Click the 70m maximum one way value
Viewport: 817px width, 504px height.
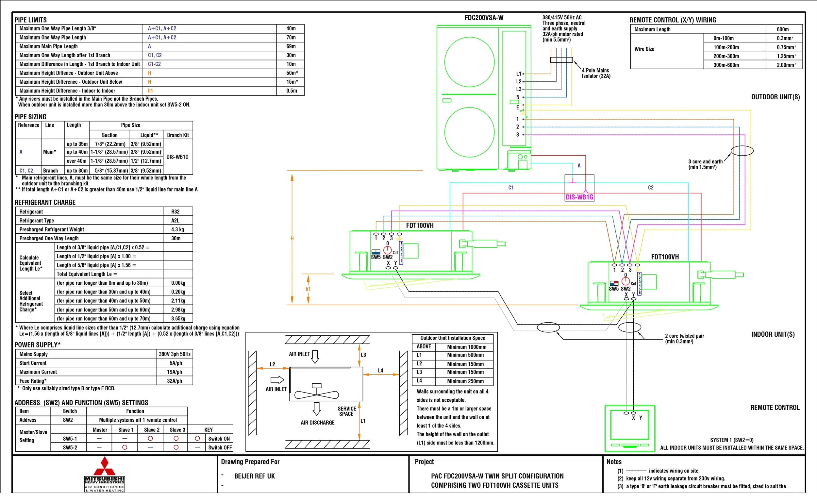[291, 37]
